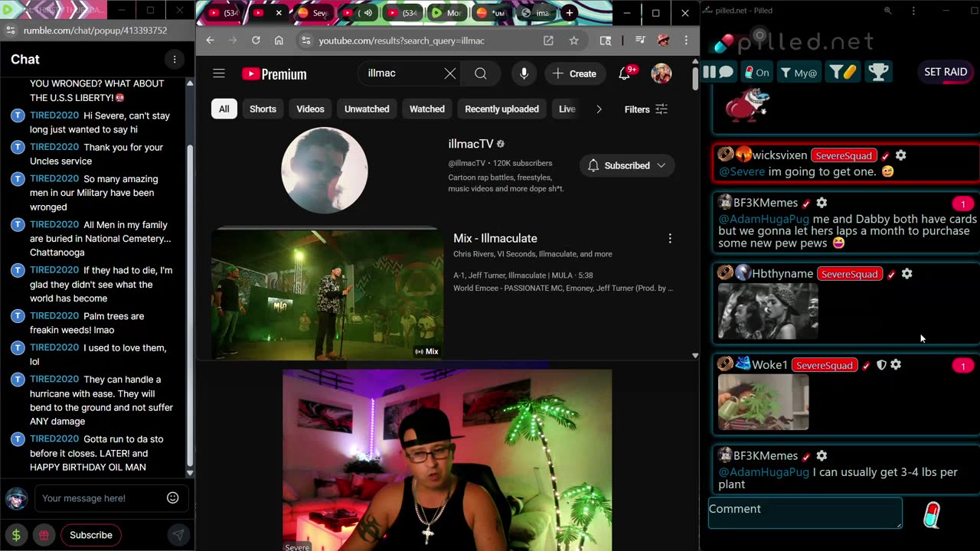This screenshot has width=980, height=551.
Task: Open Pilled trophy leaderboard
Action: point(878,72)
